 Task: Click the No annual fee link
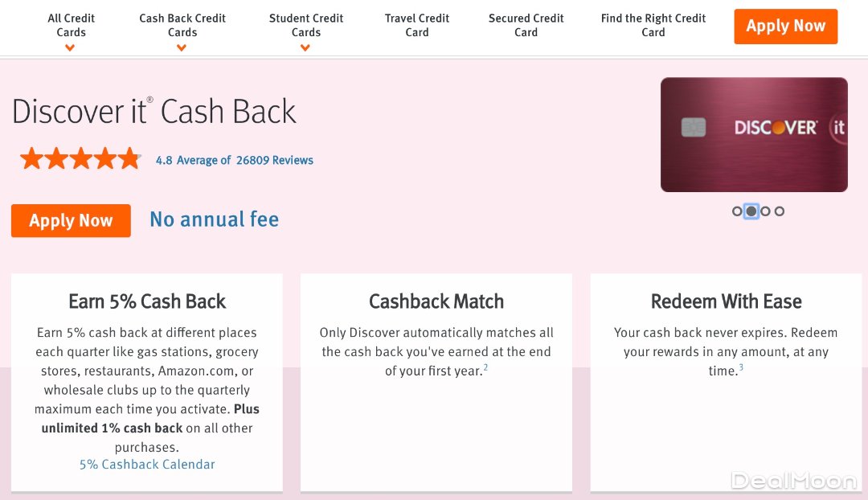(215, 219)
